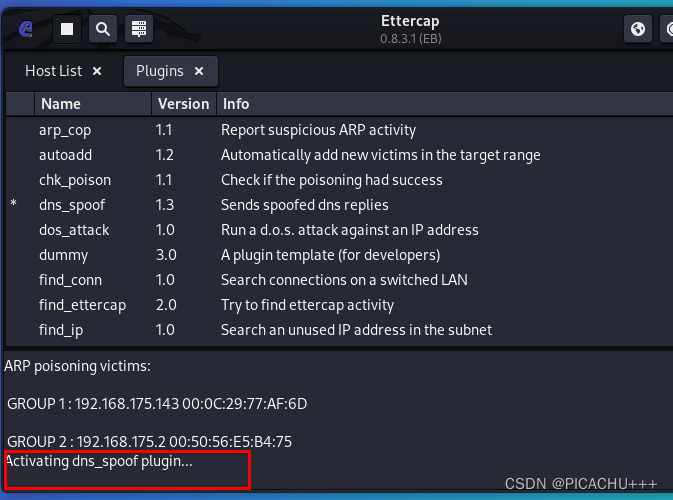Screen dimensions: 673x500
Task: Switch to the Host List tab
Action: (53, 71)
